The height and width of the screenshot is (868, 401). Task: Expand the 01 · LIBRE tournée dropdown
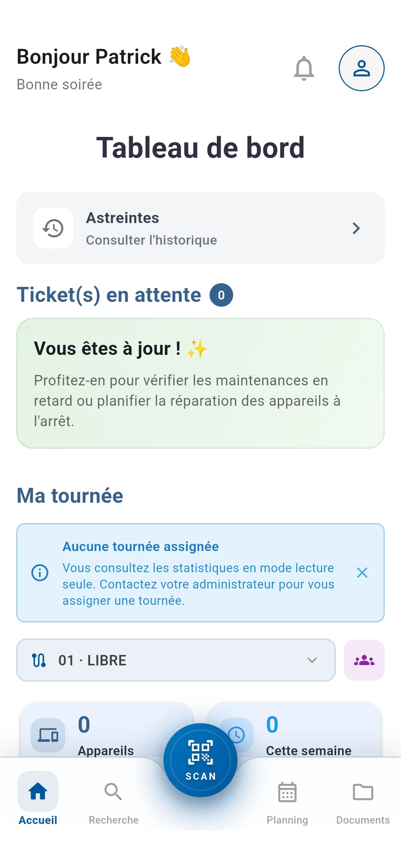(x=312, y=660)
